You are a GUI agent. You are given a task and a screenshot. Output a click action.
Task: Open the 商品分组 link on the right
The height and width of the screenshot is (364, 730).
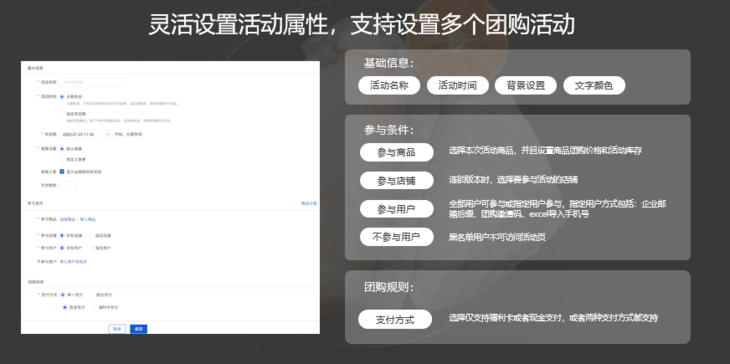[x=309, y=203]
